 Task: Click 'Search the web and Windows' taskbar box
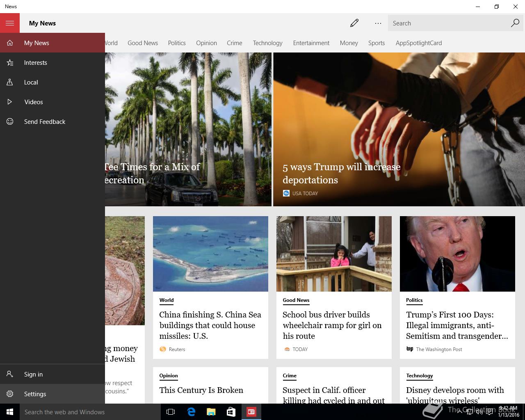point(89,412)
